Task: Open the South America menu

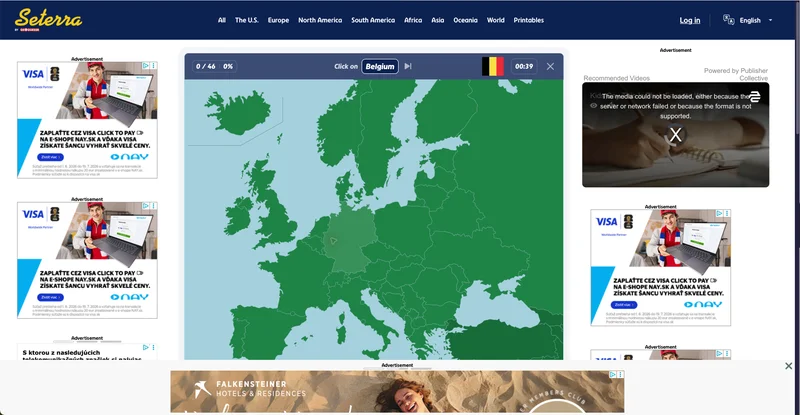Action: point(372,20)
